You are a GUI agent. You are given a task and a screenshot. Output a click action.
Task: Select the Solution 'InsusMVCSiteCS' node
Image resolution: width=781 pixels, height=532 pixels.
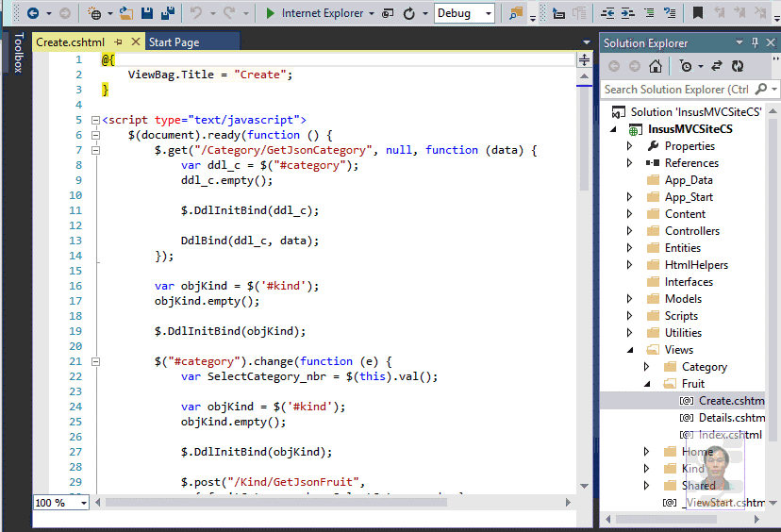[x=696, y=112]
